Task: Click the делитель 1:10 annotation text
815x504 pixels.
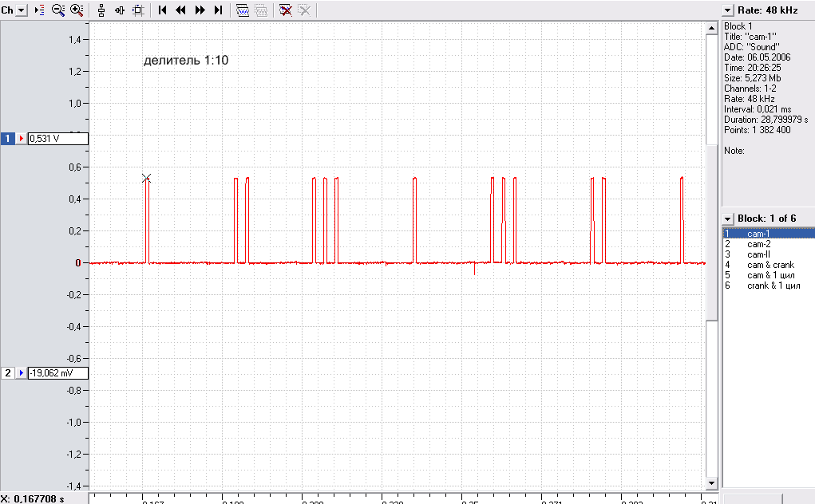Action: [x=186, y=61]
